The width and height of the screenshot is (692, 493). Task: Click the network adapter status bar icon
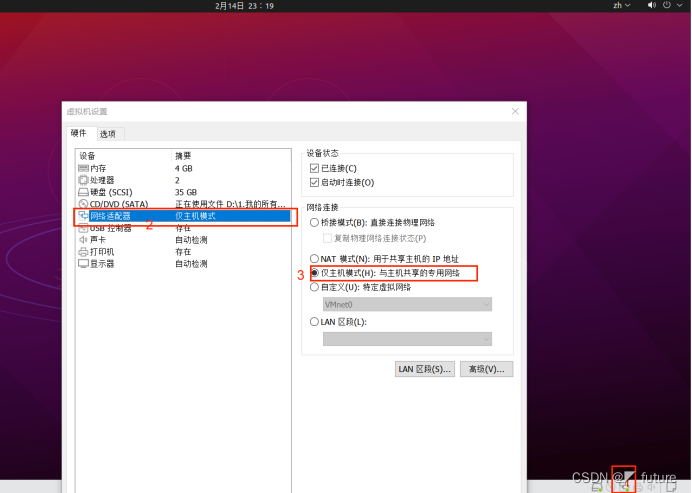[x=624, y=485]
